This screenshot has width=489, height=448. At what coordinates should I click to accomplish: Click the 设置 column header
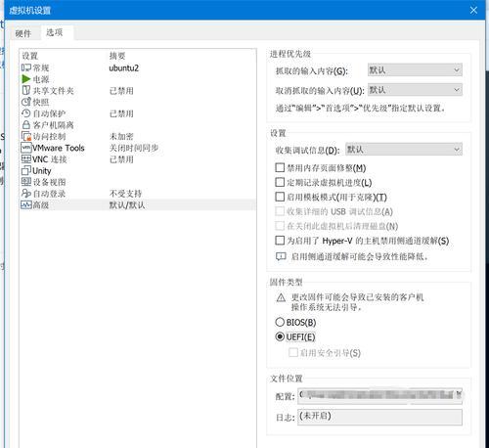(x=30, y=56)
